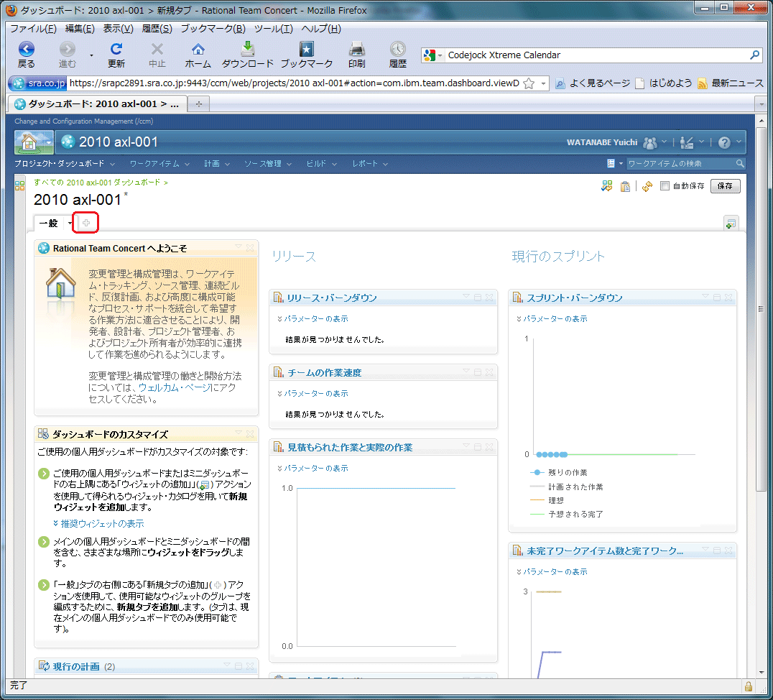The image size is (773, 700).
Task: Click すべての 2010 axl-001 ダッシュボード breadcrumb
Action: point(97,183)
